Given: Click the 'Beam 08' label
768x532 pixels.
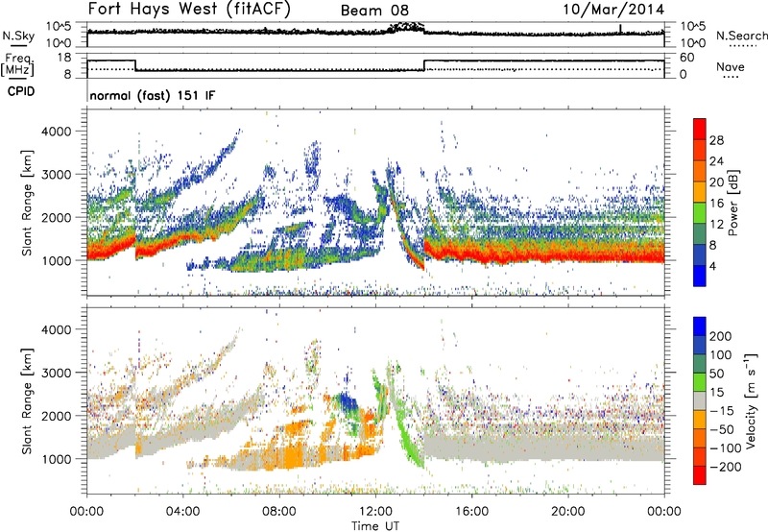Looking at the screenshot, I should (374, 11).
